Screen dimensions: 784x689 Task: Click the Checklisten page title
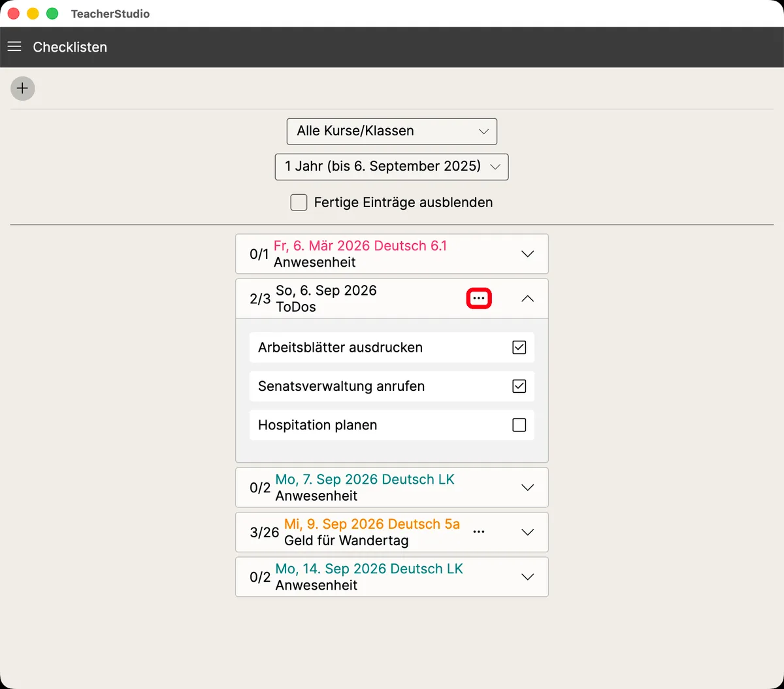(70, 47)
